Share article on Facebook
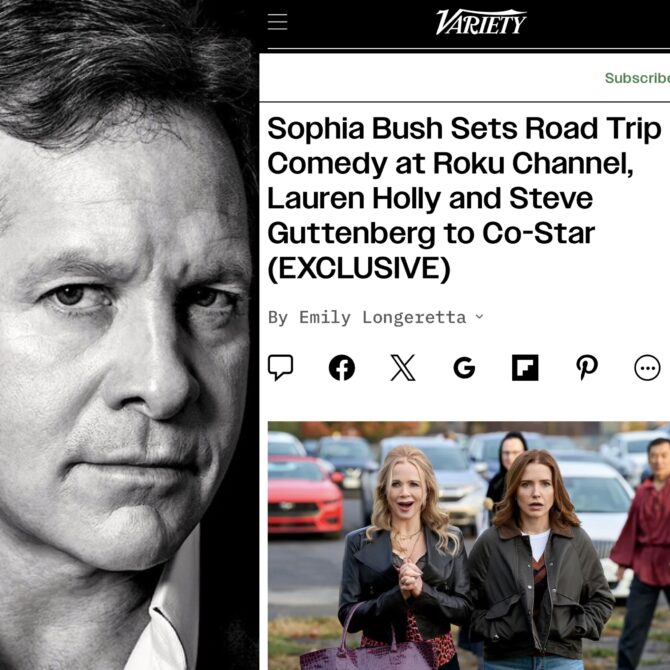670x670 pixels. 341,367
